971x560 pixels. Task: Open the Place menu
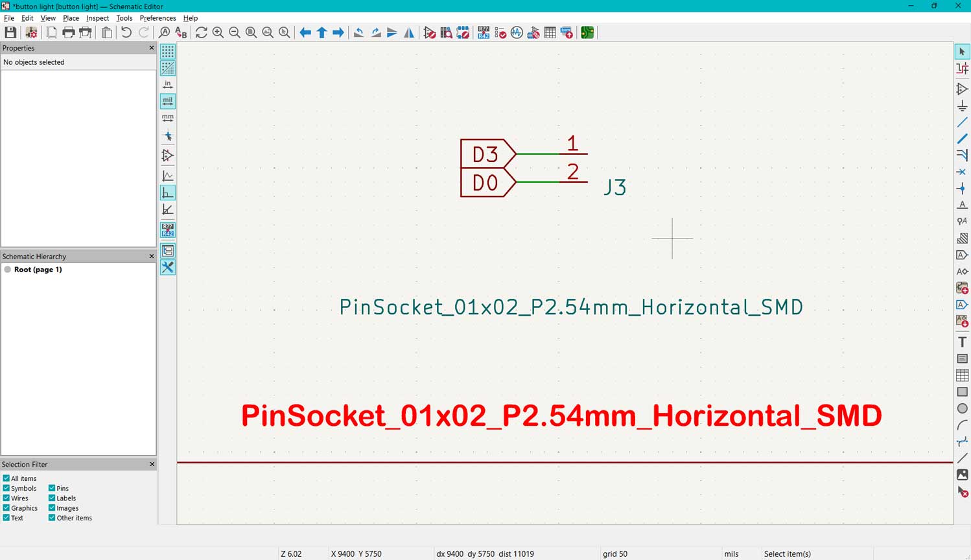[71, 18]
